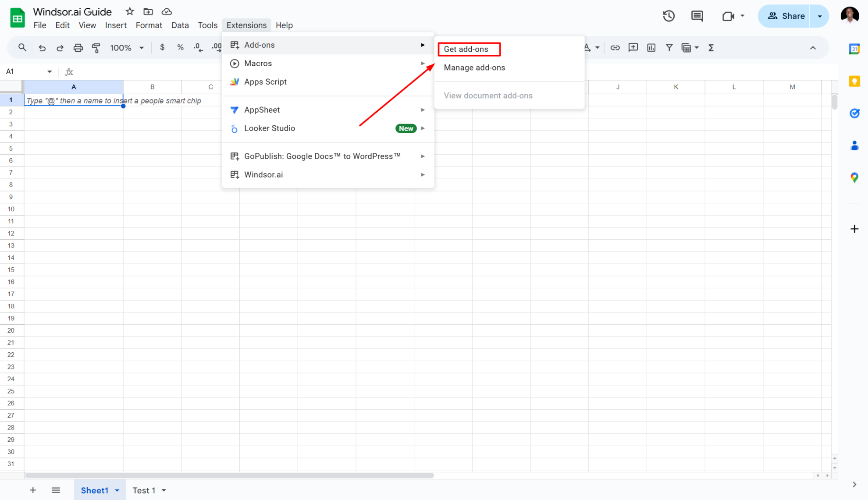Open the Edit menu
The width and height of the screenshot is (868, 500).
[x=62, y=25]
